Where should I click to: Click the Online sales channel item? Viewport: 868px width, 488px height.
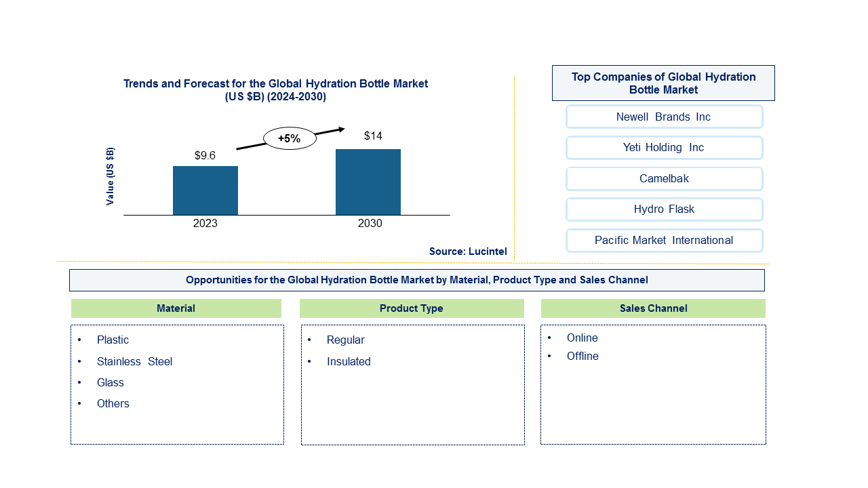(583, 338)
